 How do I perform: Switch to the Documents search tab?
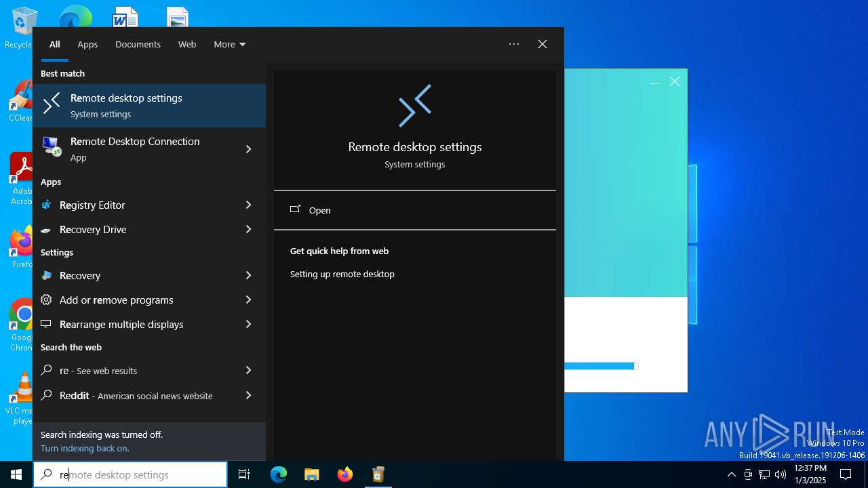138,44
